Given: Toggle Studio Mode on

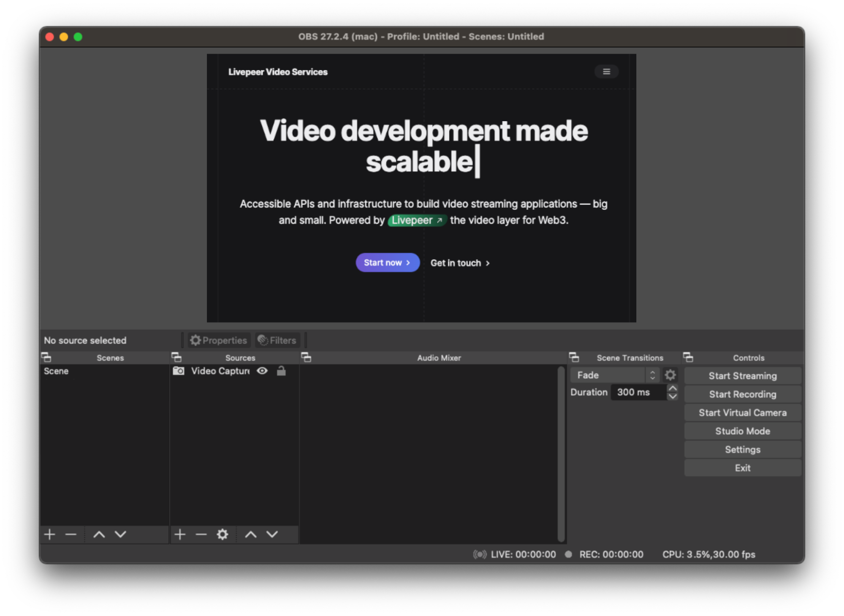Looking at the screenshot, I should (x=742, y=431).
